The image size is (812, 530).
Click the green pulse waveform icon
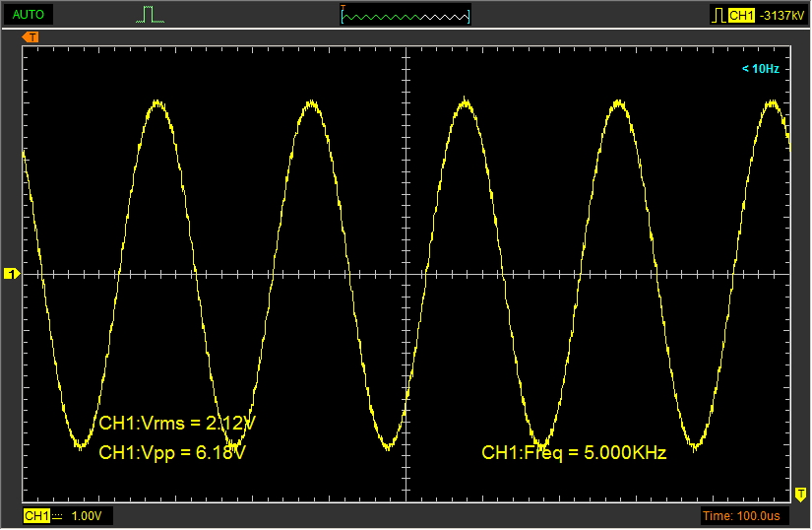point(151,15)
